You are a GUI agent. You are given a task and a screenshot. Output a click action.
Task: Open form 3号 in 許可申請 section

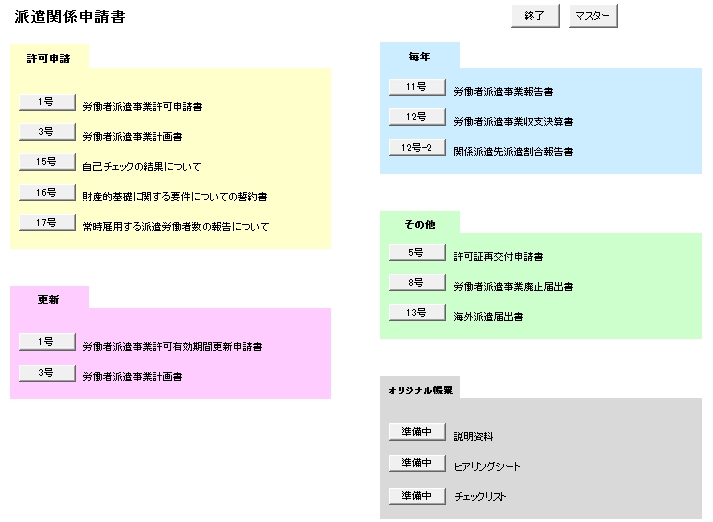pyautogui.click(x=47, y=132)
